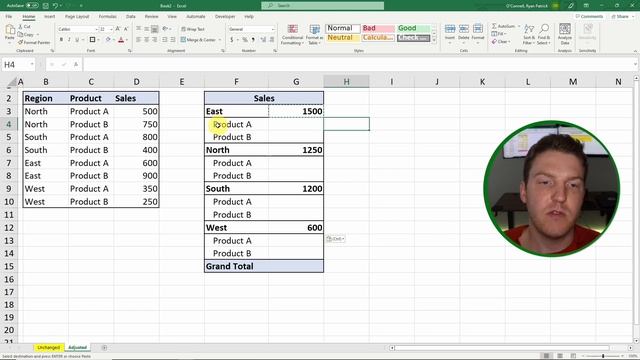Click the Format cells icon
Screen dimensions: 640x360
pyautogui.click(x=478, y=32)
